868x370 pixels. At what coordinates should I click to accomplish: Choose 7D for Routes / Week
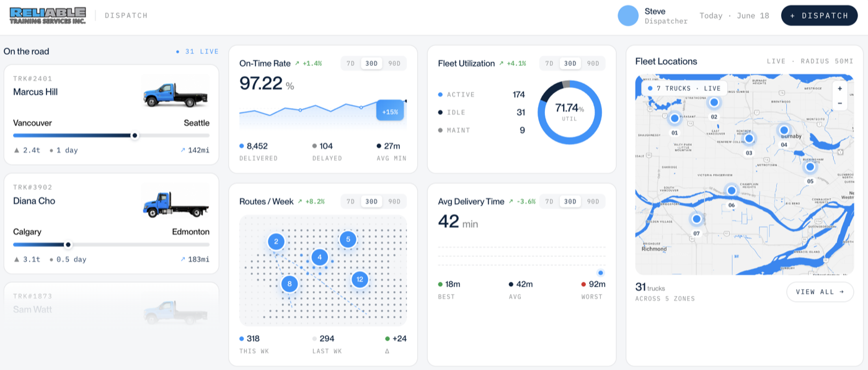[x=350, y=201]
